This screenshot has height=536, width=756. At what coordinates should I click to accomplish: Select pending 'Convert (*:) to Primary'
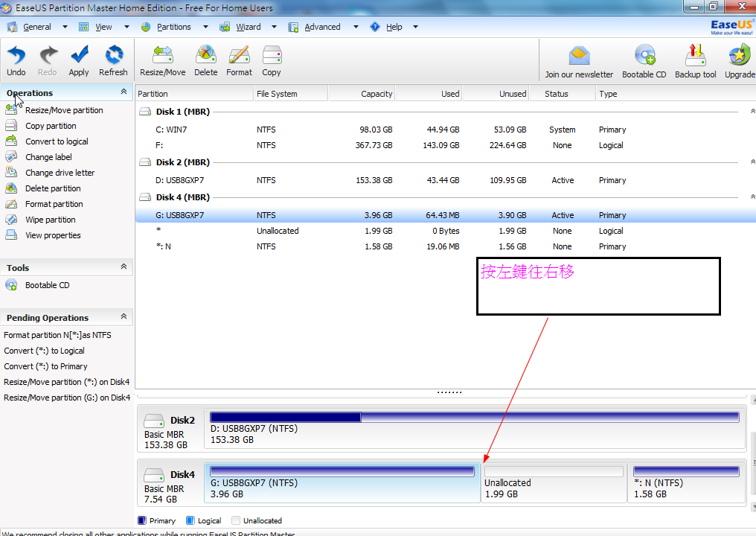(x=45, y=366)
